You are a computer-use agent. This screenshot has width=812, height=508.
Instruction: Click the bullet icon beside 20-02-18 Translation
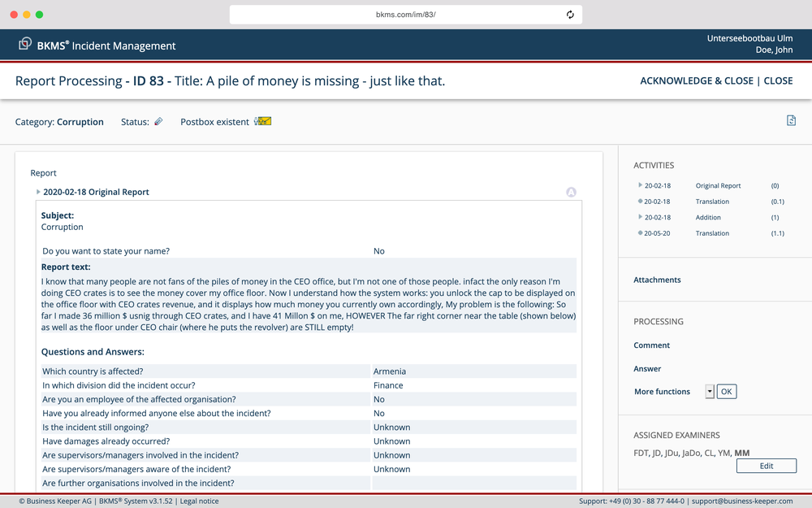click(641, 201)
